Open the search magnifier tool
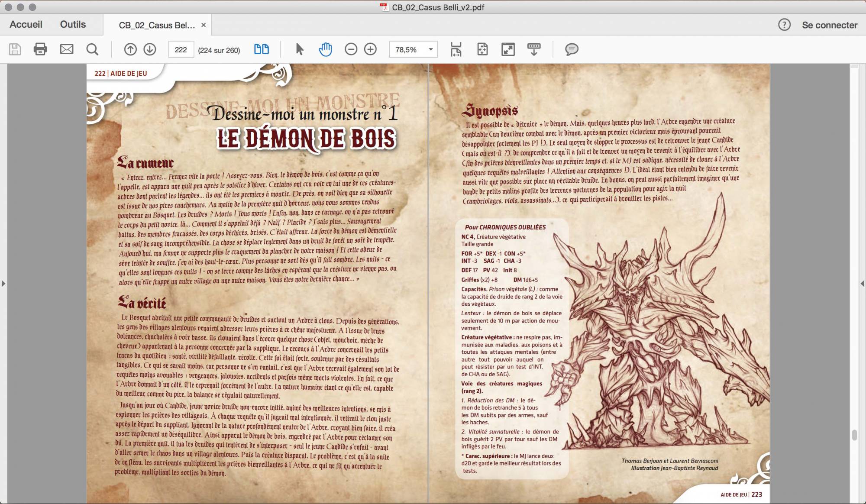The image size is (866, 504). coord(92,49)
